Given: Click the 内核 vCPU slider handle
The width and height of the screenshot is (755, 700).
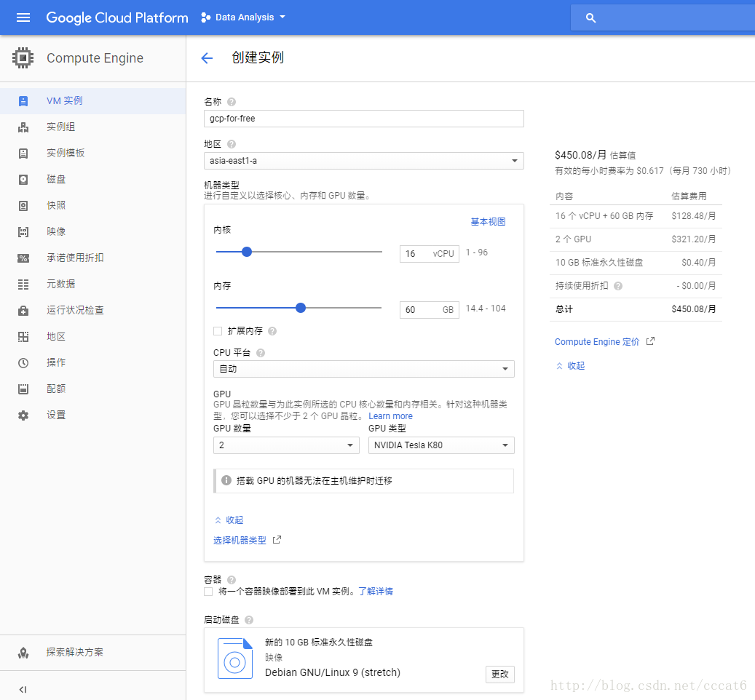Looking at the screenshot, I should 247,252.
